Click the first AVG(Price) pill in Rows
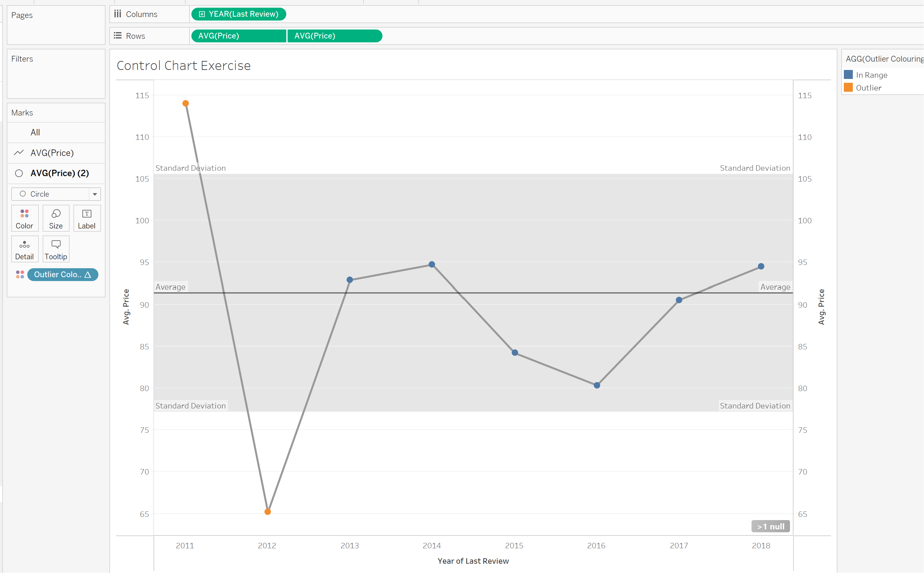 click(x=239, y=36)
